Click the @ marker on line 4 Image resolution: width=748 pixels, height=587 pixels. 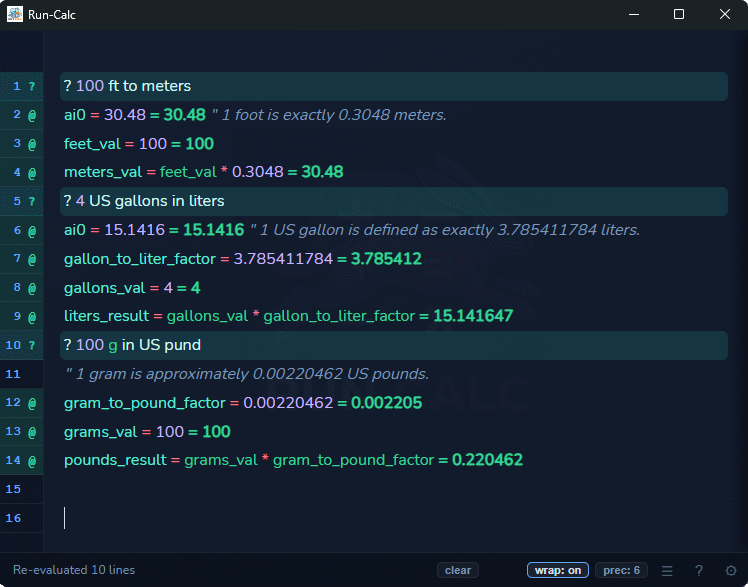pos(32,173)
